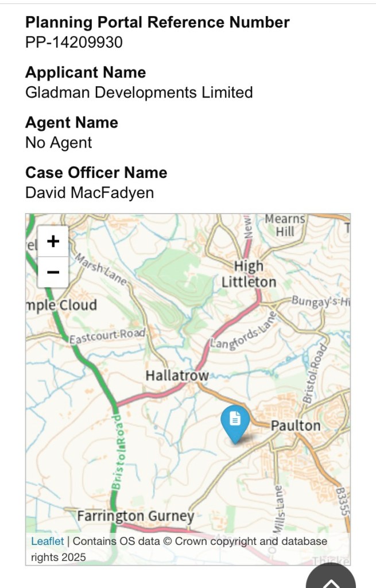Screen dimensions: 376x588
Task: Click the Paulton label on the map
Action: pos(295,425)
